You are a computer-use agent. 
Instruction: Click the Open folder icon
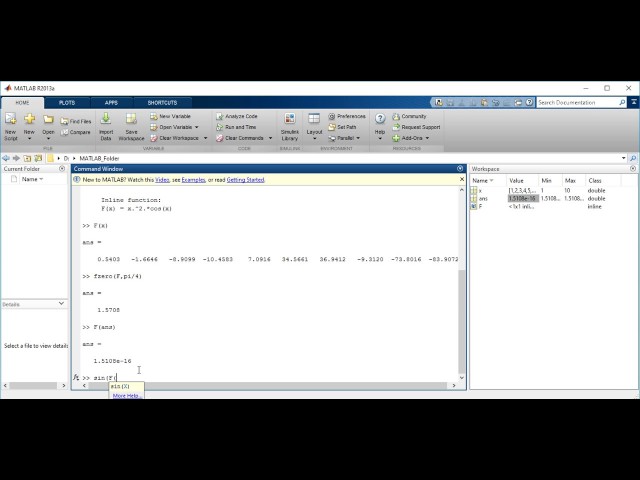[48, 119]
